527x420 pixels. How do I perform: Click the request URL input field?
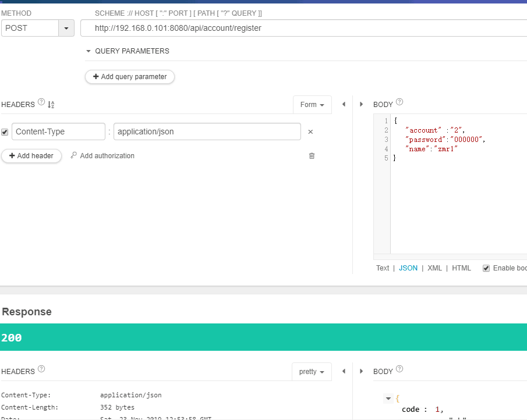303,28
